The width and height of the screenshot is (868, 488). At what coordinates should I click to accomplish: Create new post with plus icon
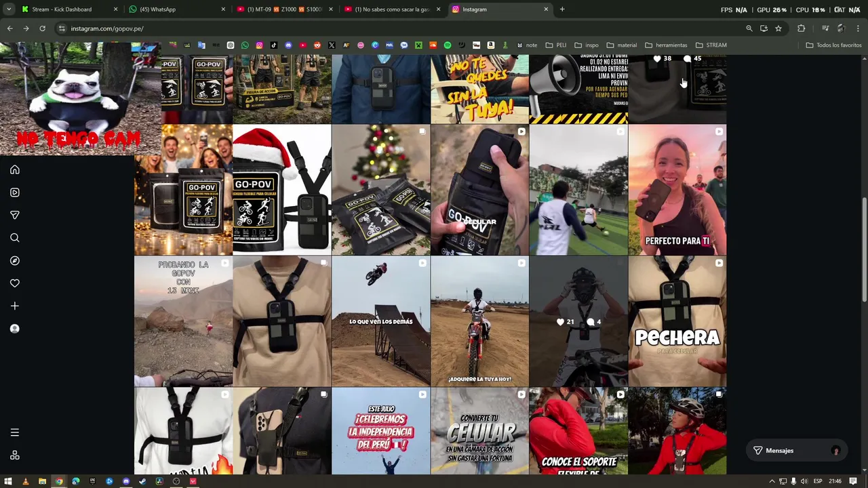click(x=15, y=306)
